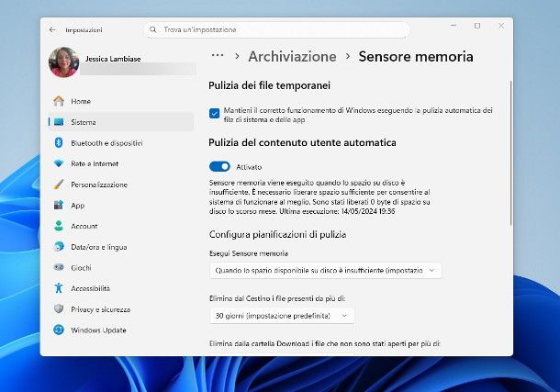
Task: Open the App settings label
Action: (77, 206)
